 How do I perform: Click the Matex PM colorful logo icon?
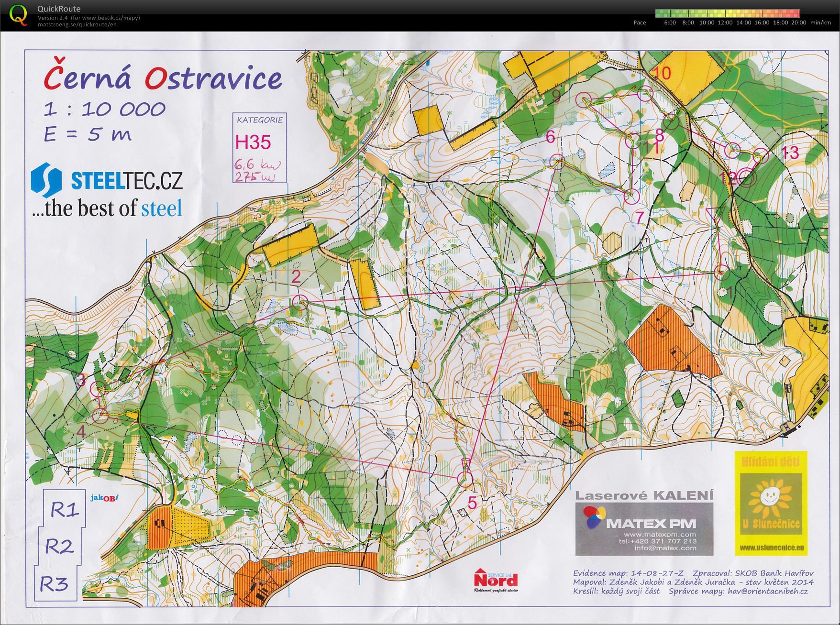(594, 518)
